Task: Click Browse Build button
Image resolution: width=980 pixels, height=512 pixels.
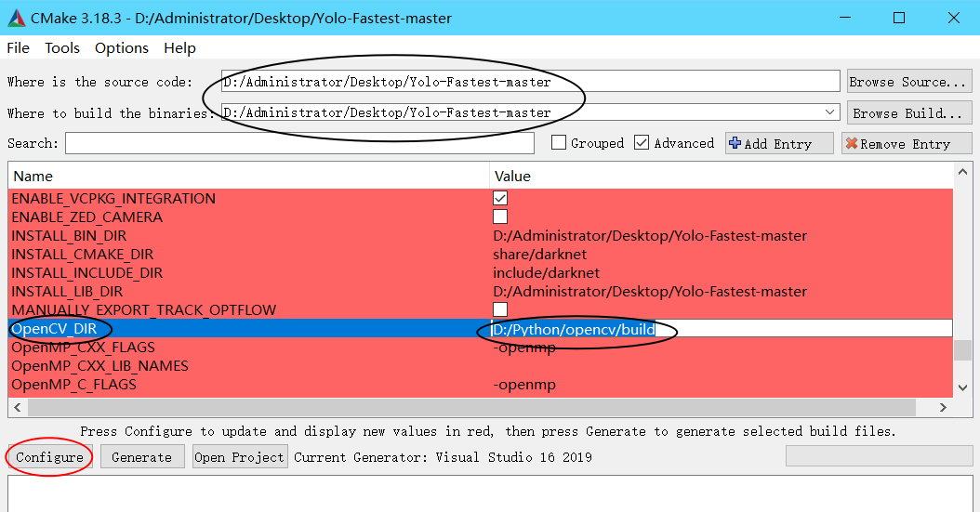Action: pyautogui.click(x=909, y=113)
